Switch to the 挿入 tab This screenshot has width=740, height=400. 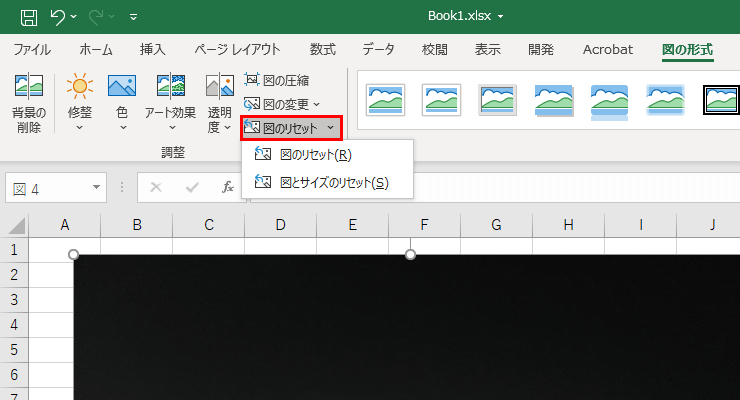point(152,50)
